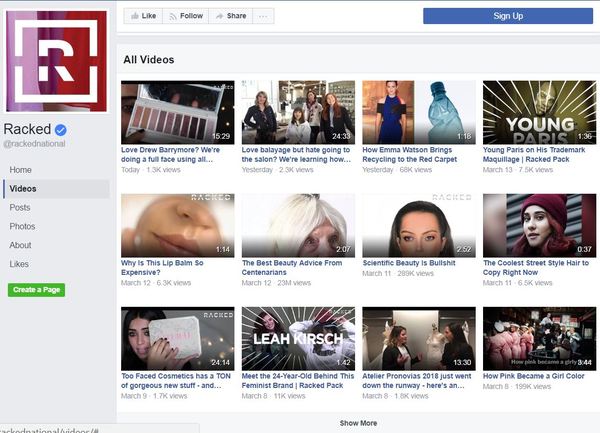
Task: Play the street style hair video thumbnail
Action: [x=540, y=225]
